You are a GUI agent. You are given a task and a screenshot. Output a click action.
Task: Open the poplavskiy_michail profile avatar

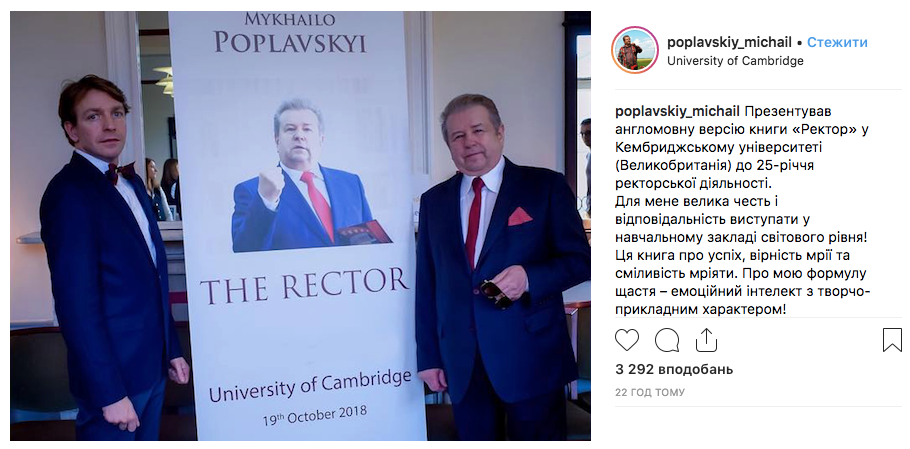[x=635, y=50]
